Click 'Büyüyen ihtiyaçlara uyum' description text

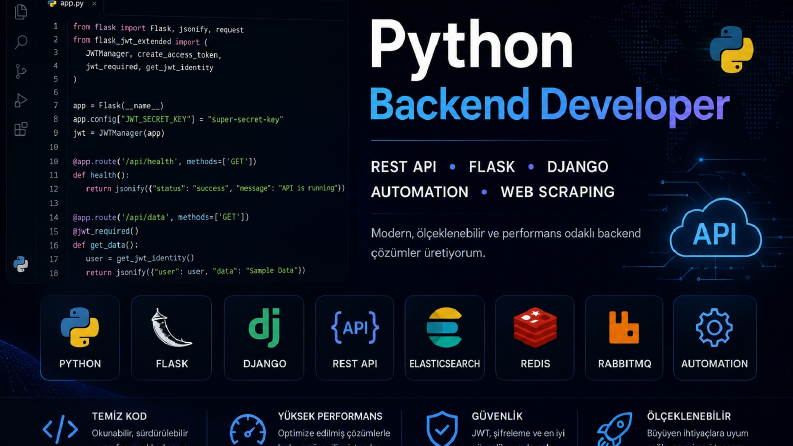[x=697, y=433]
